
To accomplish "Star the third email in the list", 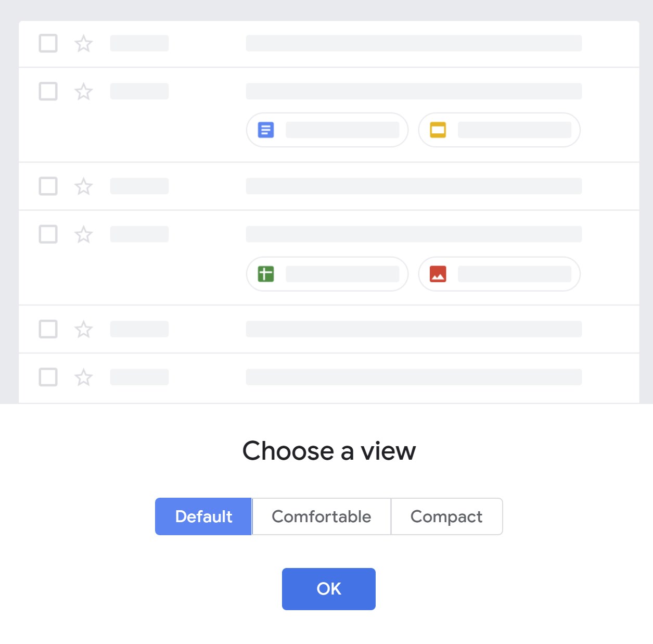I will tap(83, 186).
